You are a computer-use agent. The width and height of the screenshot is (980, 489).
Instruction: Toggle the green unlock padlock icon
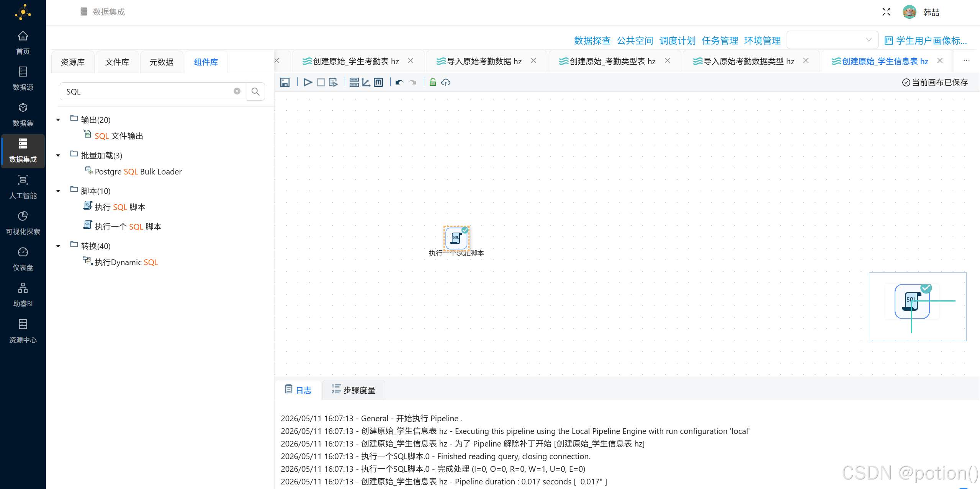click(433, 82)
